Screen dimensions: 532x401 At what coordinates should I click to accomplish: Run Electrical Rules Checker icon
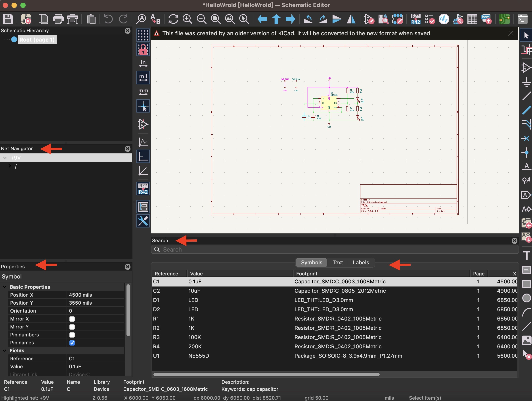click(x=430, y=19)
